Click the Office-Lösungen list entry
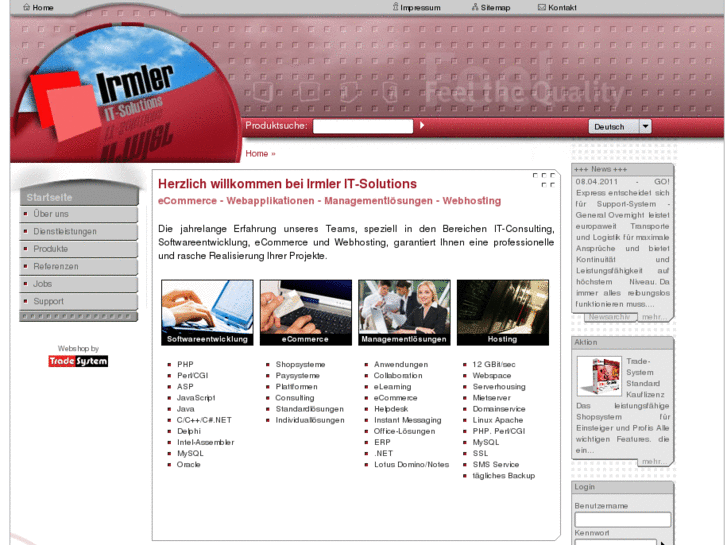The height and width of the screenshot is (545, 727). (404, 431)
